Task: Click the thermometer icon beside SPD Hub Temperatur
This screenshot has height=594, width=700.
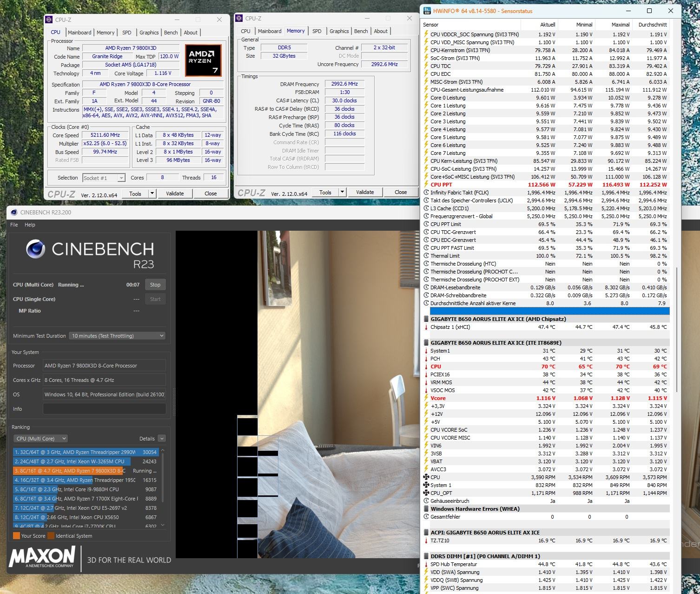Action: (426, 564)
